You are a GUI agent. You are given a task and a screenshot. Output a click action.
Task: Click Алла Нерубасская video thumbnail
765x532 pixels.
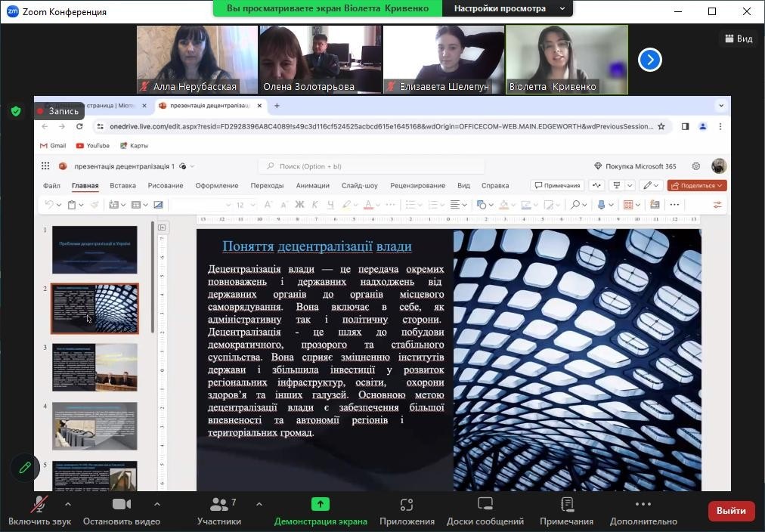[197, 59]
